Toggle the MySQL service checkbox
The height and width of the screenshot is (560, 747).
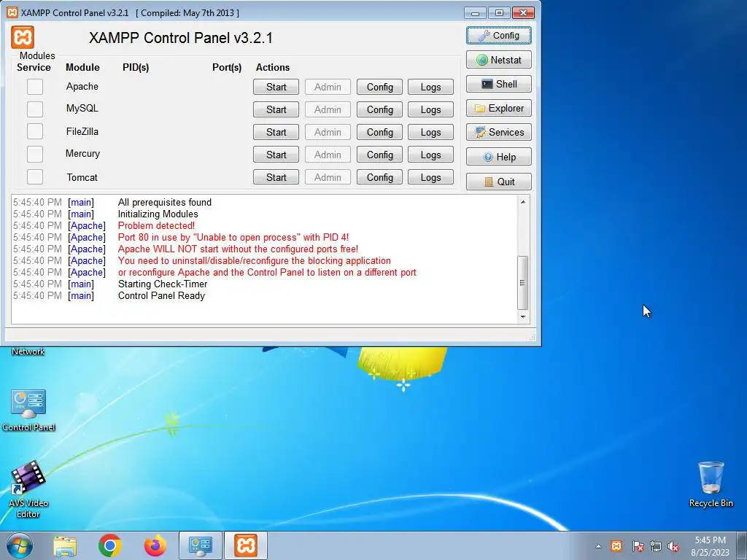pos(35,109)
